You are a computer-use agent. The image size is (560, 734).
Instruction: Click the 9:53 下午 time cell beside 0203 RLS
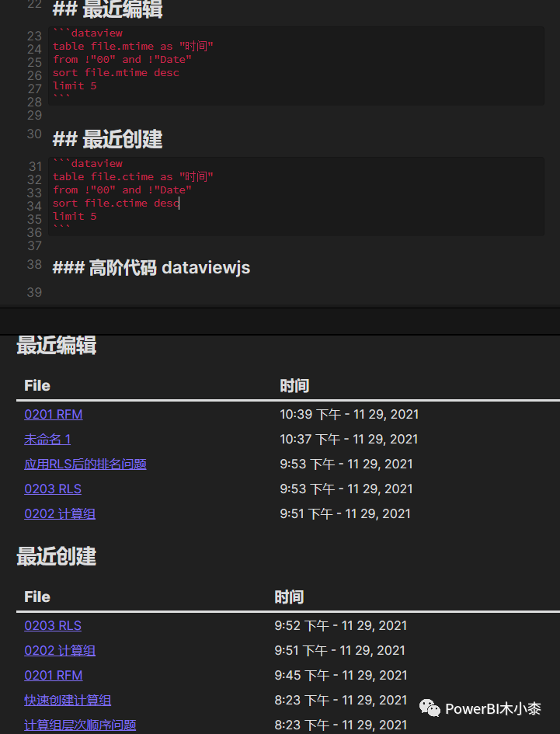tap(346, 489)
